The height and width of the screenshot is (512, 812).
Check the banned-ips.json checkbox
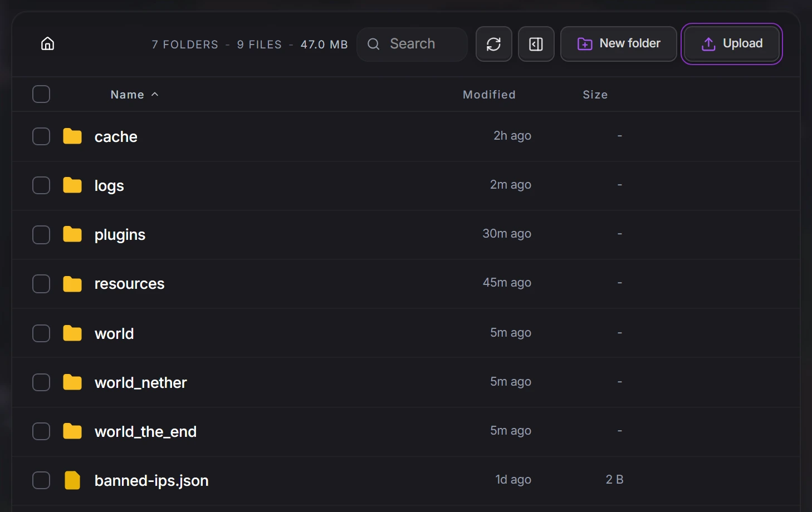click(41, 480)
